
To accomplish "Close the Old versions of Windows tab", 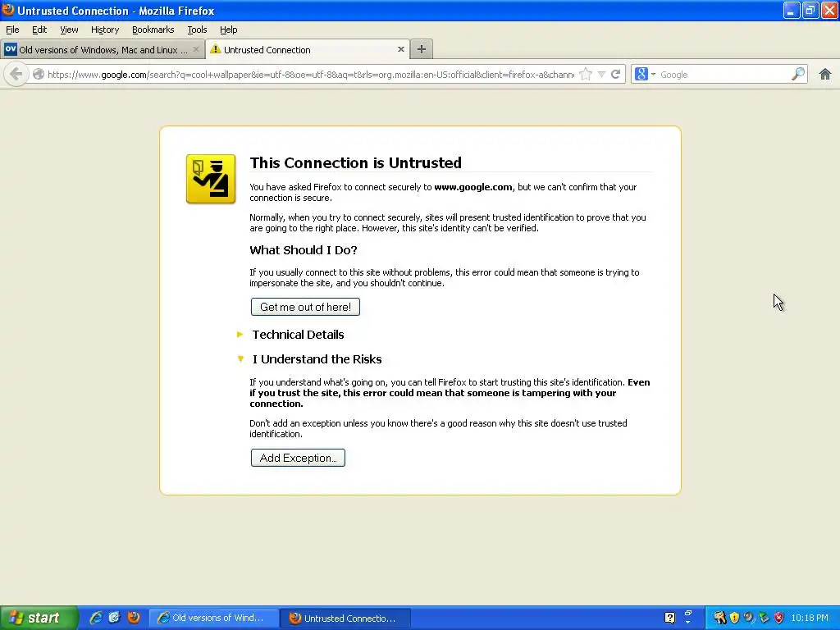I will click(196, 49).
